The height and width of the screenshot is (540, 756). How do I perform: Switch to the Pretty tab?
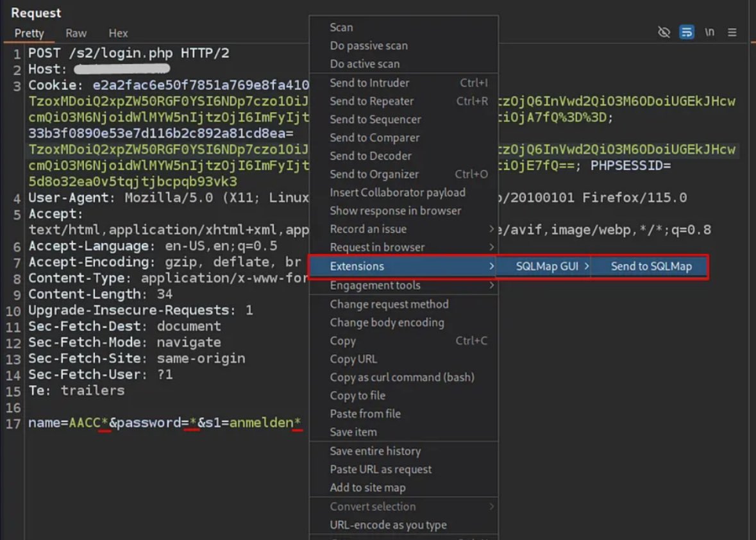pos(29,33)
